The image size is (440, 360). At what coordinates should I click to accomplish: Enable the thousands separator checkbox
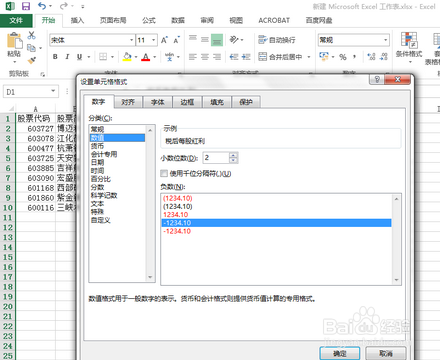tap(164, 173)
